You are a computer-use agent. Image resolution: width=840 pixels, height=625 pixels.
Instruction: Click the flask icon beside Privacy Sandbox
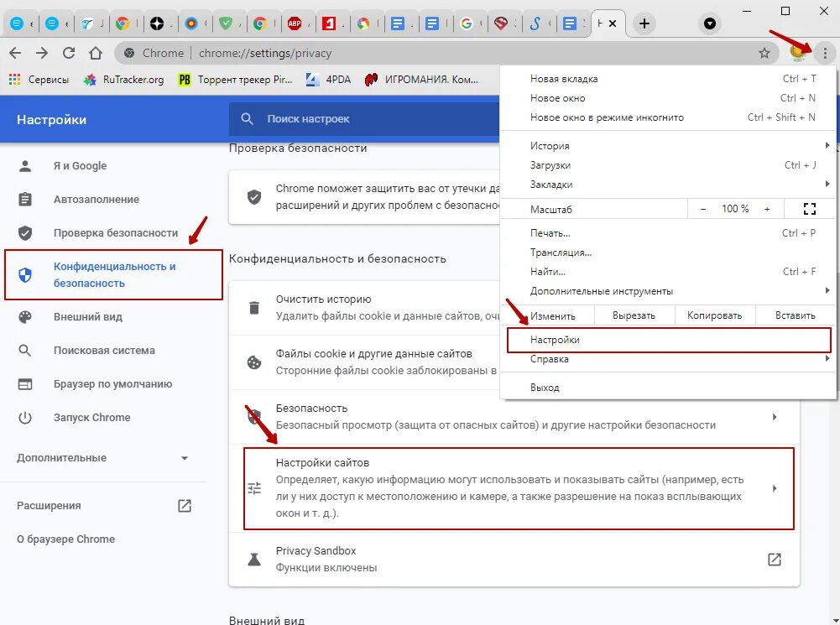[254, 560]
